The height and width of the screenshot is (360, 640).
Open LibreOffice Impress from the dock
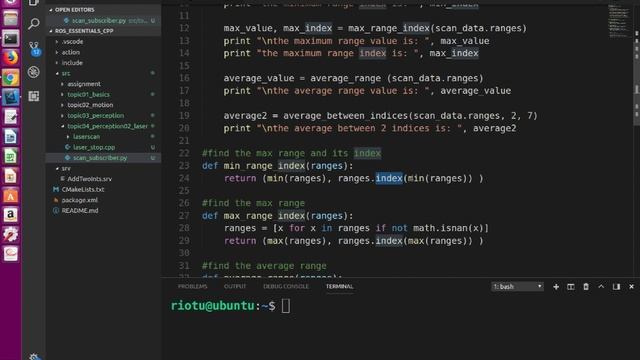tap(11, 176)
